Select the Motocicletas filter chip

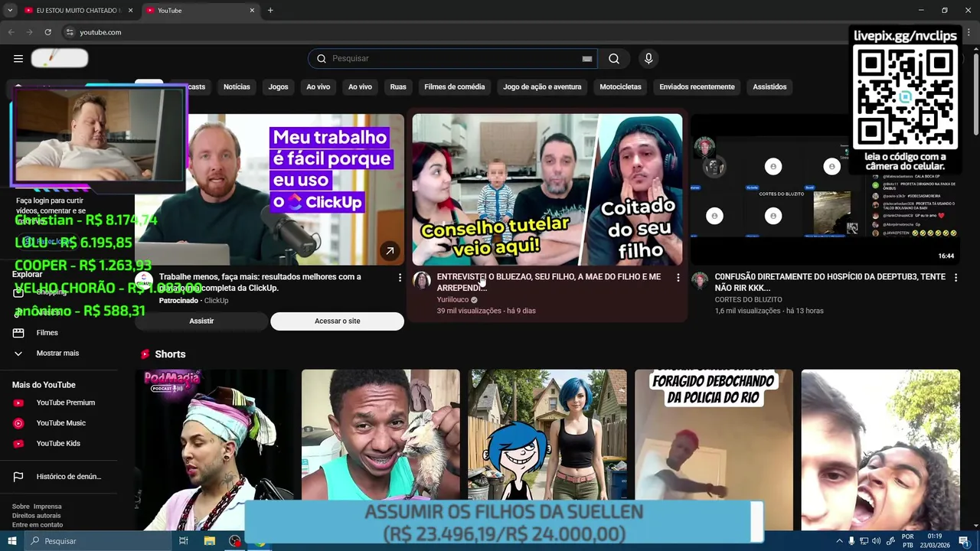point(620,87)
